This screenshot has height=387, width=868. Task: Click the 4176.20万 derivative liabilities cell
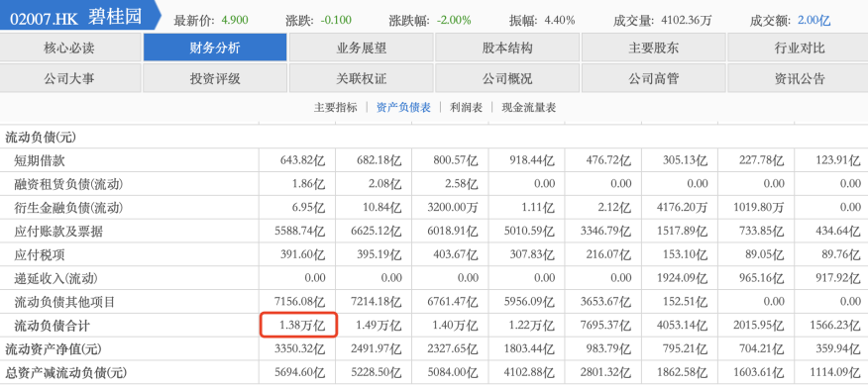pos(682,208)
